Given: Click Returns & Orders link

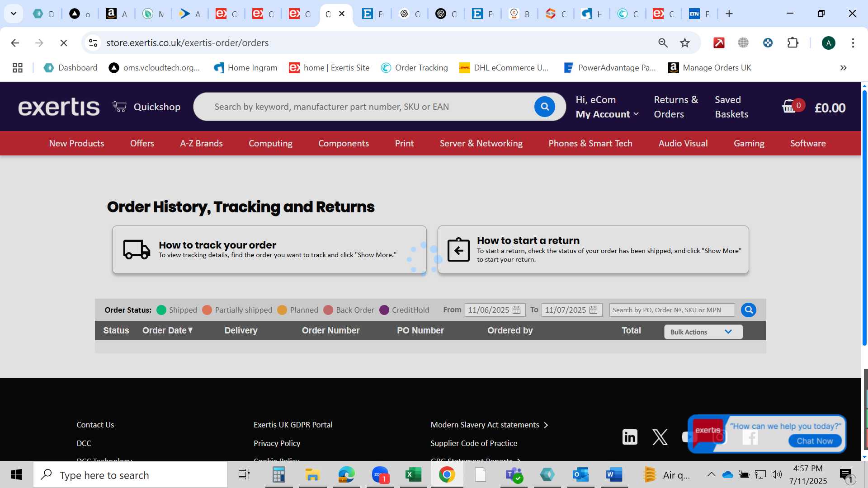Looking at the screenshot, I should (676, 107).
